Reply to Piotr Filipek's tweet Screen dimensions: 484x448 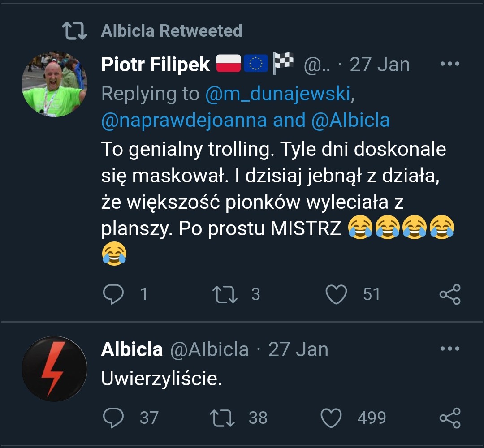113,294
